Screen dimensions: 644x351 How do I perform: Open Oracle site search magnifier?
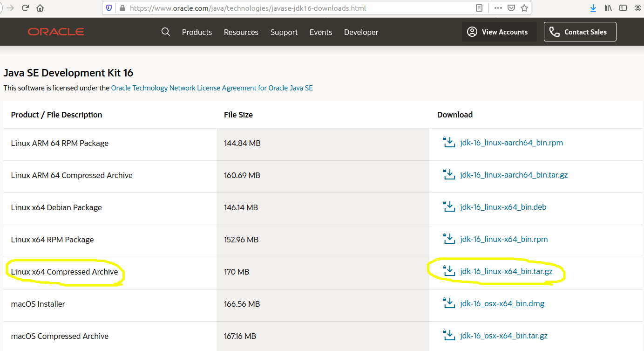click(166, 32)
